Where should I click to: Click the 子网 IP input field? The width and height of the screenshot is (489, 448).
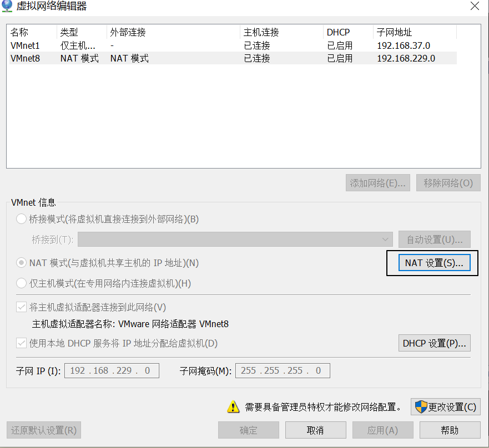[112, 370]
